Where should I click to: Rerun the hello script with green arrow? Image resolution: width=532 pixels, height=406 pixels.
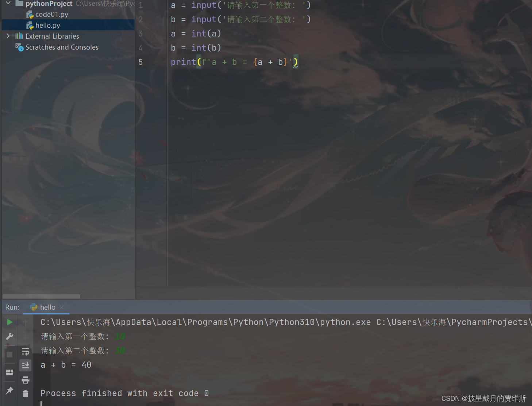pyautogui.click(x=10, y=322)
